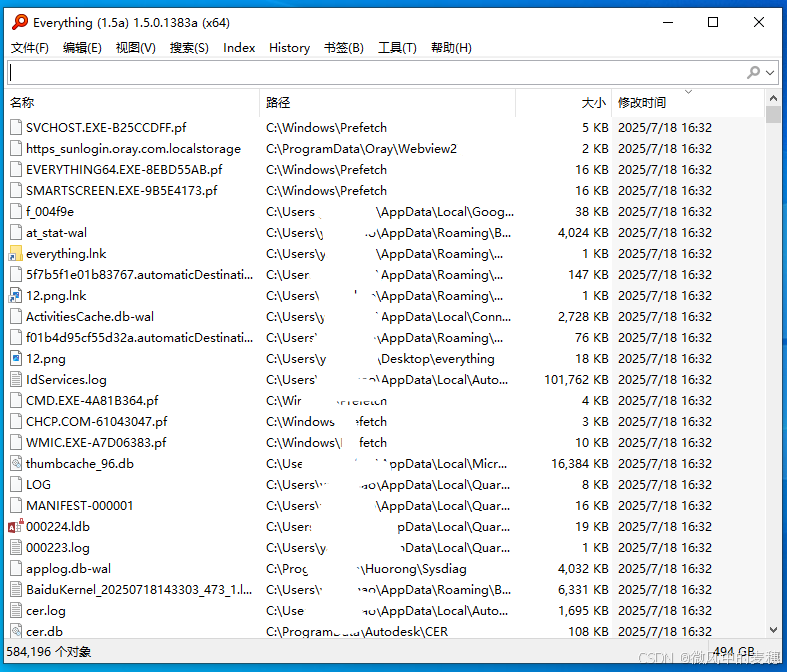Sort by the 路径 column header
The height and width of the screenshot is (672, 787).
click(387, 102)
